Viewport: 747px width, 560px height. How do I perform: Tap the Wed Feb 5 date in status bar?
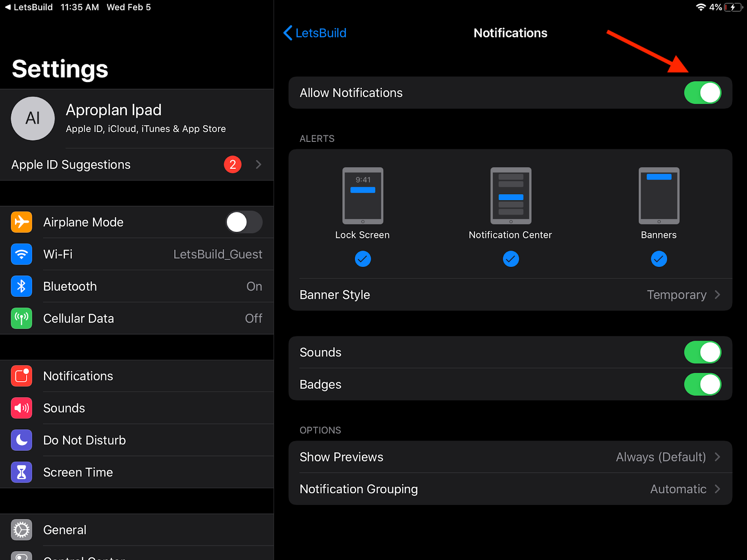coord(129,7)
